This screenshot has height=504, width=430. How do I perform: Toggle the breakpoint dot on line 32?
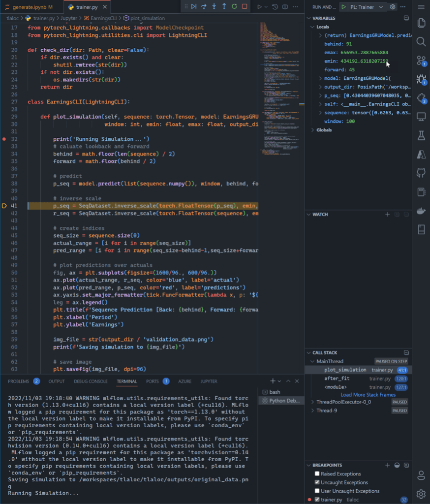(x=4, y=139)
